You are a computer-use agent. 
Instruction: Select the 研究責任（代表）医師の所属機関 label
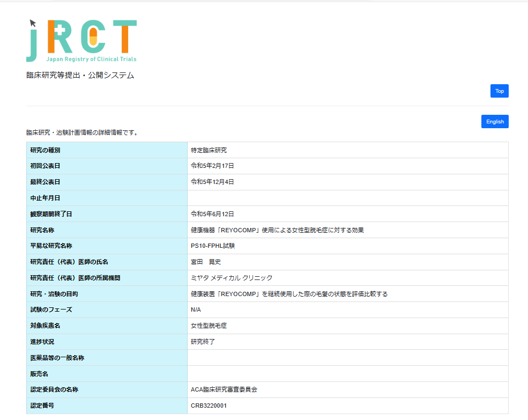pos(75,278)
